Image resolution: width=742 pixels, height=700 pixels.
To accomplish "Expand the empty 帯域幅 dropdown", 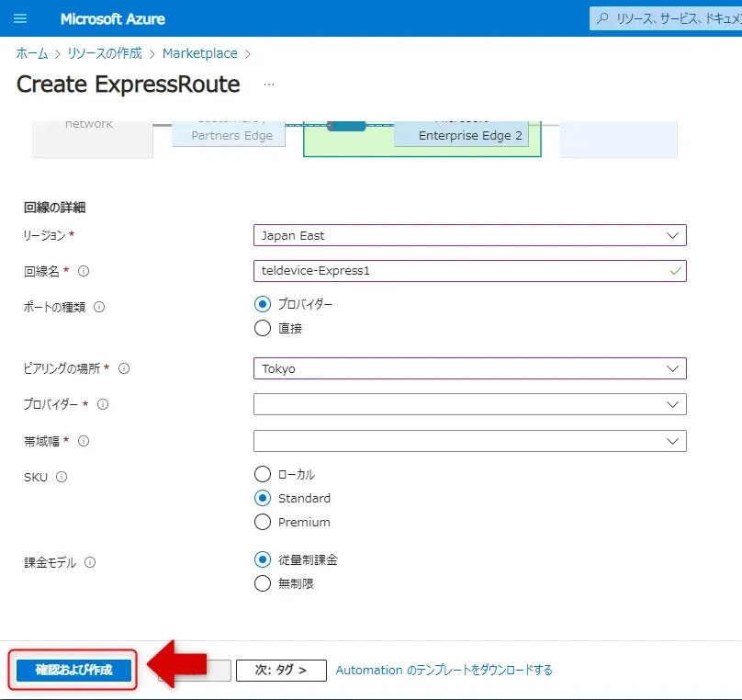I will (469, 441).
